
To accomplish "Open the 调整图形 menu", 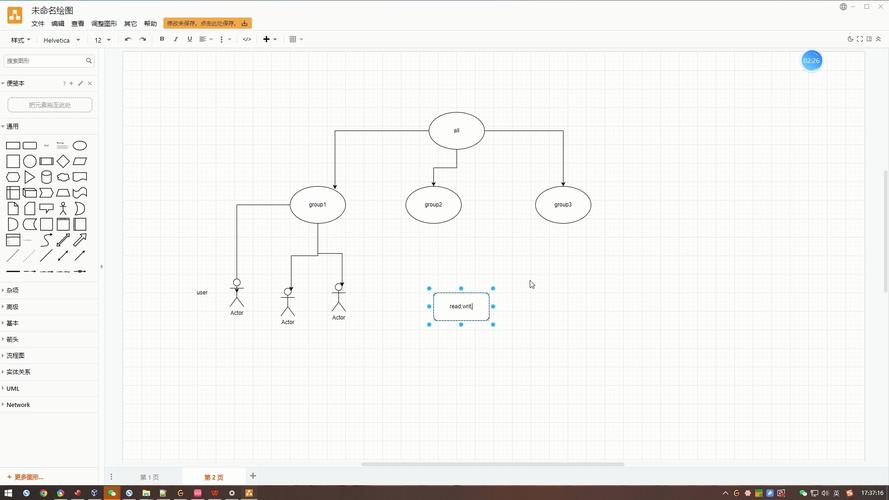I will [x=104, y=24].
